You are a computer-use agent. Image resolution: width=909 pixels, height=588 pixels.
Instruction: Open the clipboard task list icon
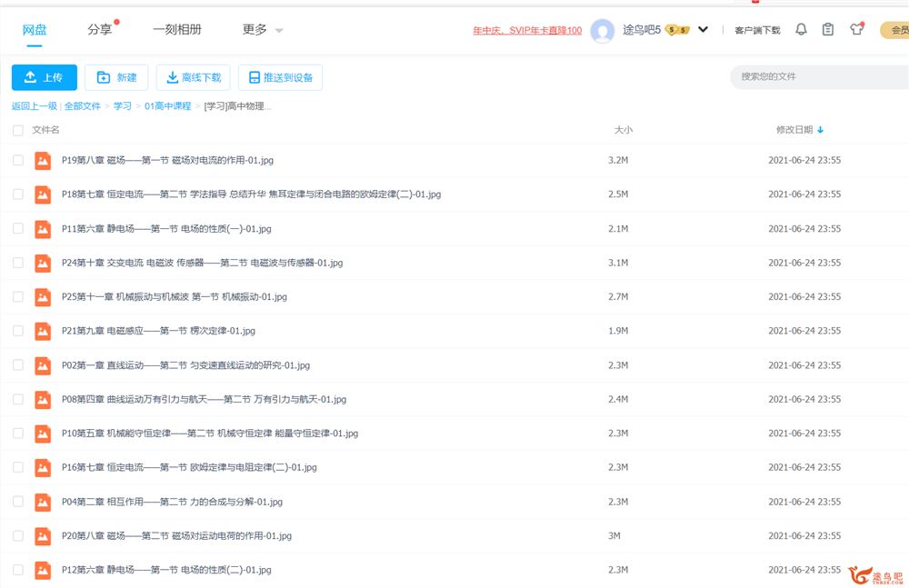pos(827,30)
